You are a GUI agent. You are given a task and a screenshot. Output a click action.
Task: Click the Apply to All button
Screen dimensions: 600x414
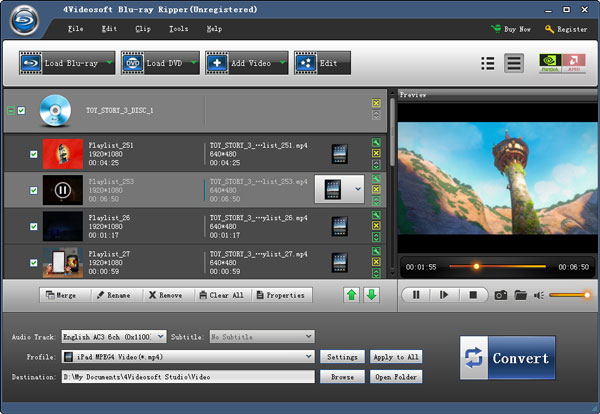pos(396,356)
